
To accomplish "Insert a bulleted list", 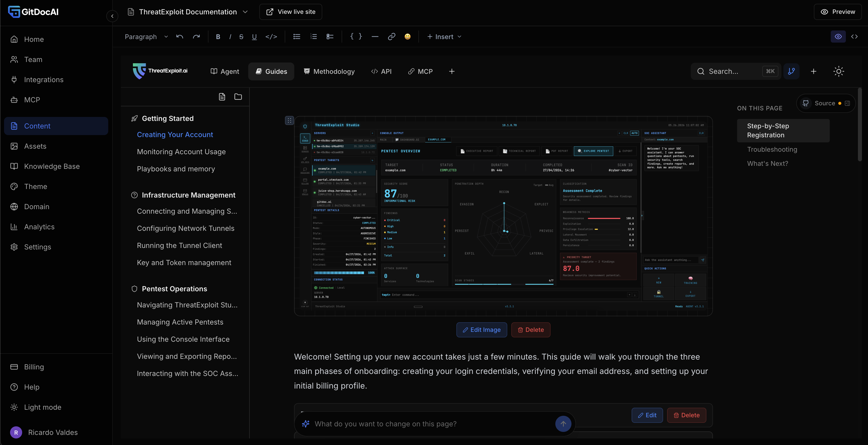I will [x=297, y=37].
